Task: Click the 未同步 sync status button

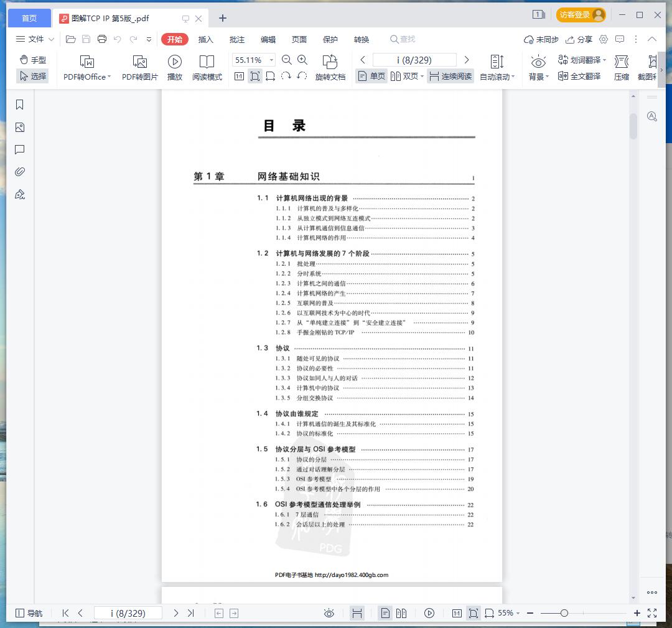Action: (x=541, y=39)
